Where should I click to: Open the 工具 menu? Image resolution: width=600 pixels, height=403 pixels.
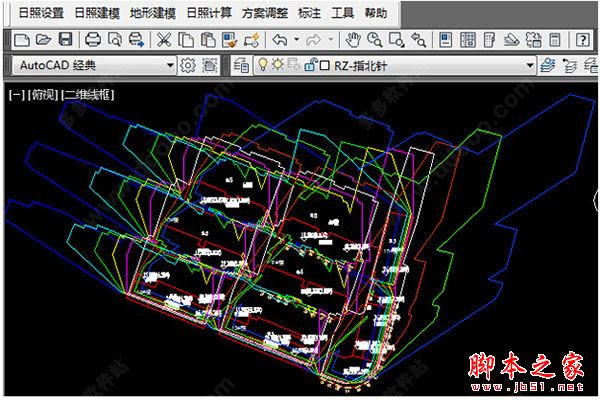(342, 13)
